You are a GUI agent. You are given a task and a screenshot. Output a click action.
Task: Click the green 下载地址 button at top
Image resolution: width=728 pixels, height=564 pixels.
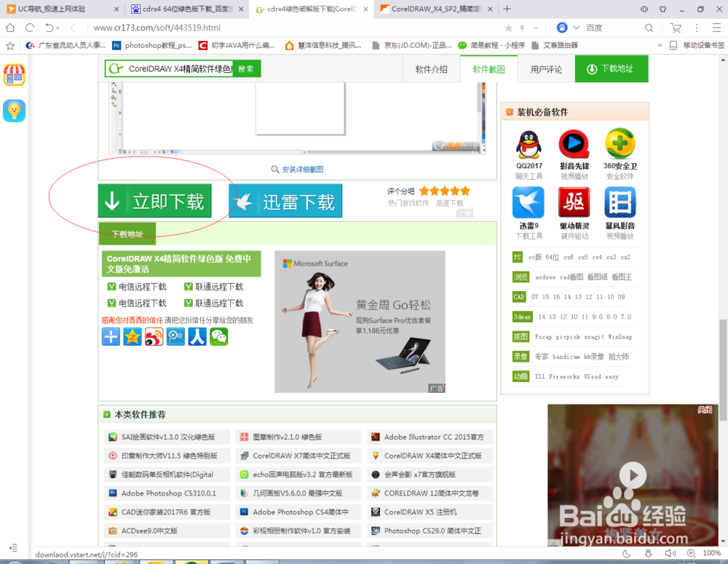[x=612, y=68]
